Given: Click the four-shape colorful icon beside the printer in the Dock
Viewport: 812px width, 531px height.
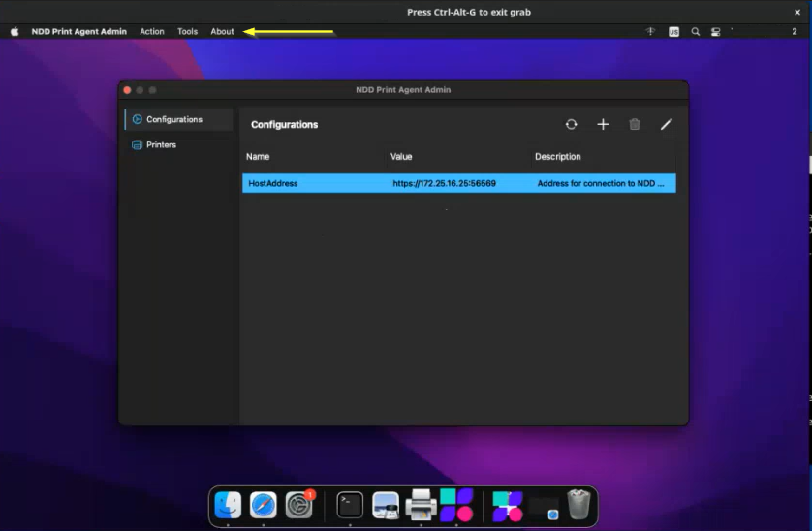Looking at the screenshot, I should tap(456, 505).
